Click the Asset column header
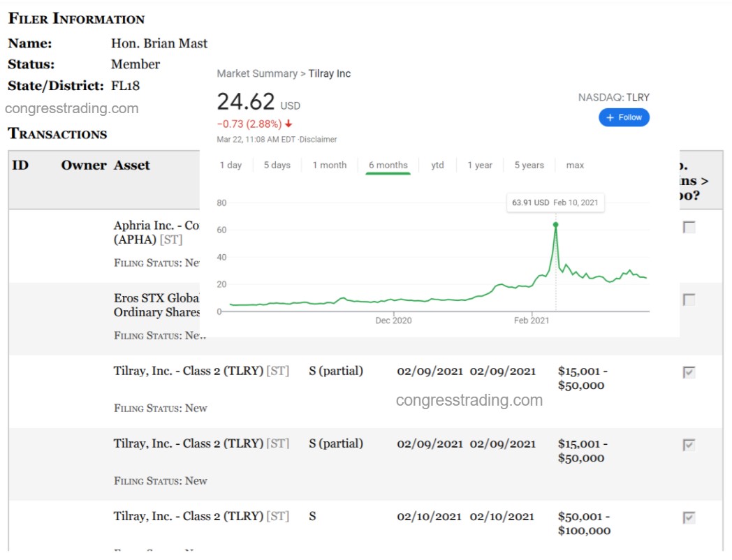 131,165
